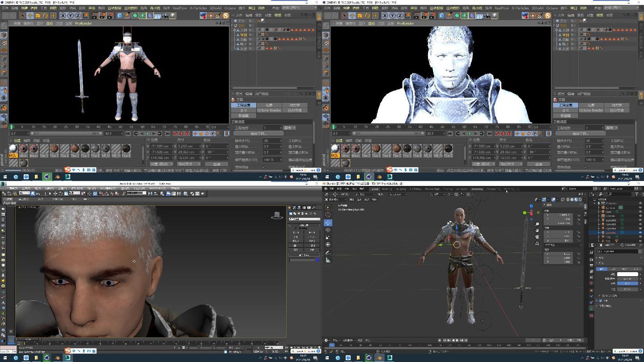Open 绝对尺寸 size dropdown in top-left Cinema 4D
Image resolution: width=644 pixels, height=362 pixels.
click(189, 164)
